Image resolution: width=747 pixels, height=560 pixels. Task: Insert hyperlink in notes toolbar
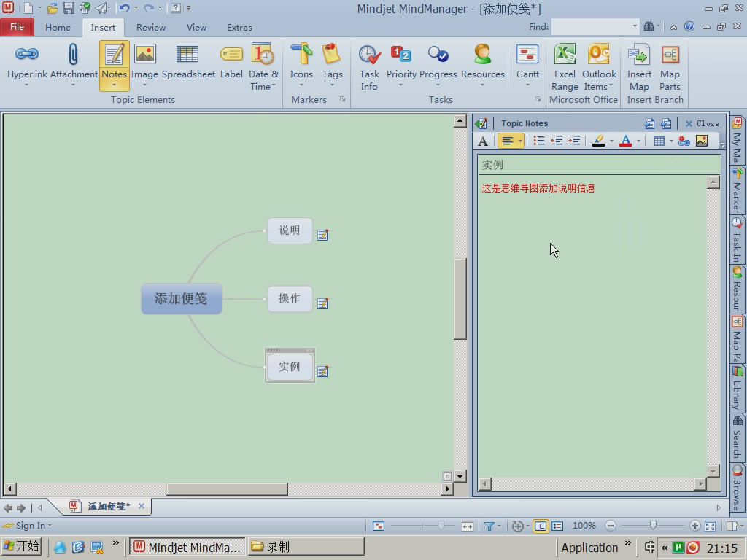(684, 141)
